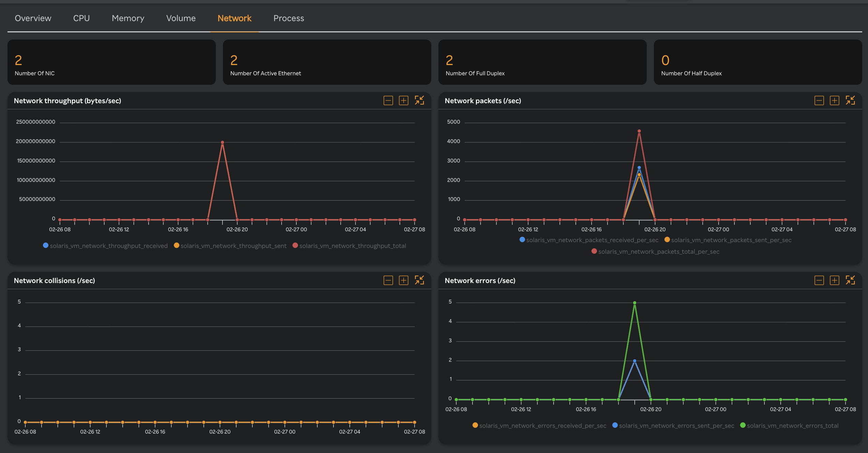The width and height of the screenshot is (868, 453).
Task: Zoom in on the Network throughput chart
Action: 404,100
